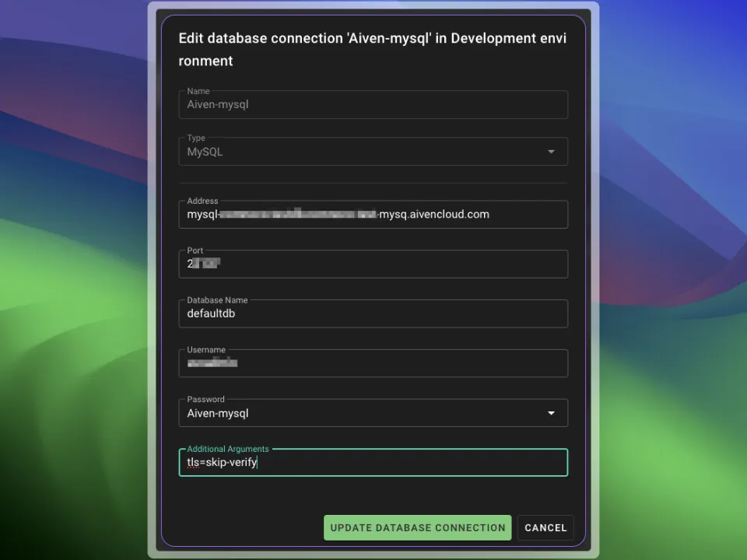Click the 'Password' field label
Viewport: 747px width, 560px height.
click(x=205, y=399)
